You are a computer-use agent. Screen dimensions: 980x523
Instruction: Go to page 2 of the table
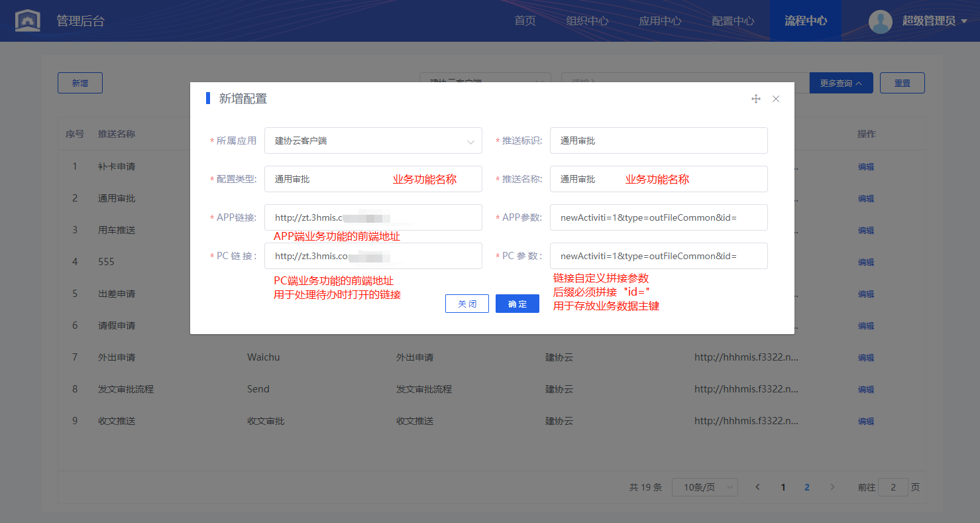click(x=806, y=487)
